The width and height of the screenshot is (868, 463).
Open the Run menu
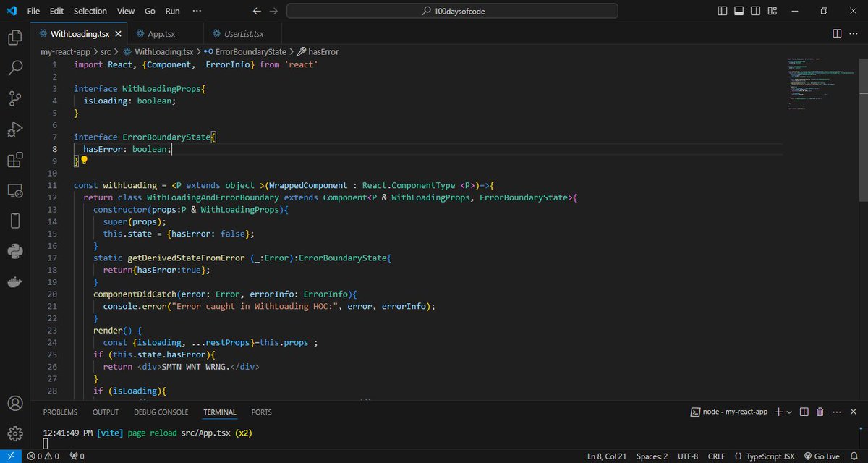pos(173,11)
